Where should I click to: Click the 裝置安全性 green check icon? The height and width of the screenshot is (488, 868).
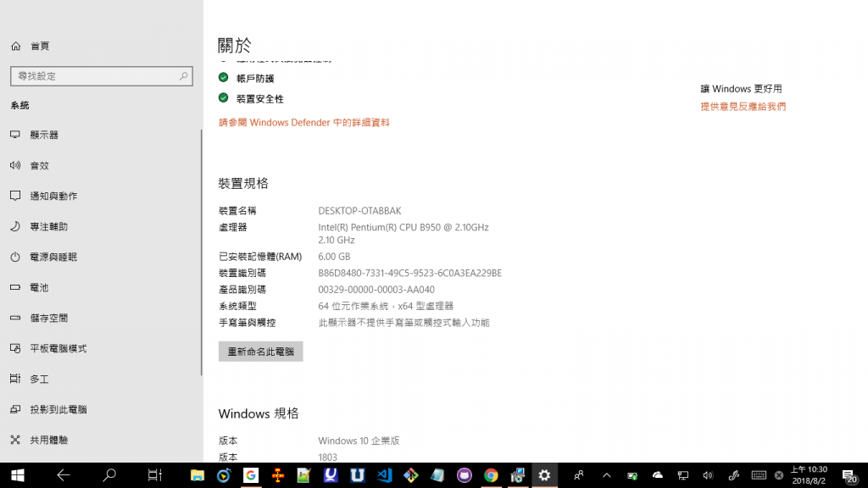click(224, 98)
